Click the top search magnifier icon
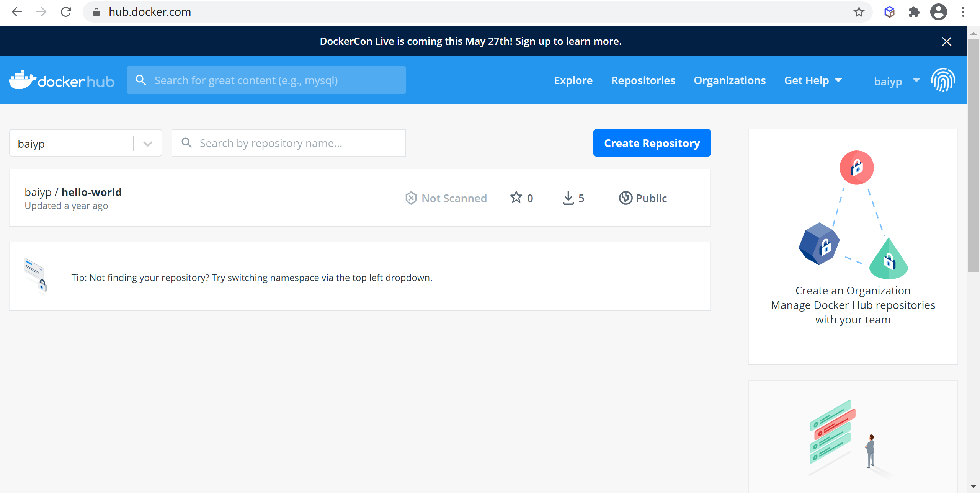Viewport: 980px width, 493px height. (x=141, y=80)
